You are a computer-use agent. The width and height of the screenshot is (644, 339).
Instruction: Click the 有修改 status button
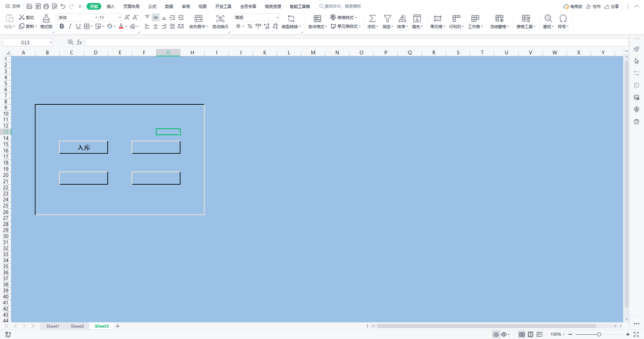pyautogui.click(x=573, y=6)
